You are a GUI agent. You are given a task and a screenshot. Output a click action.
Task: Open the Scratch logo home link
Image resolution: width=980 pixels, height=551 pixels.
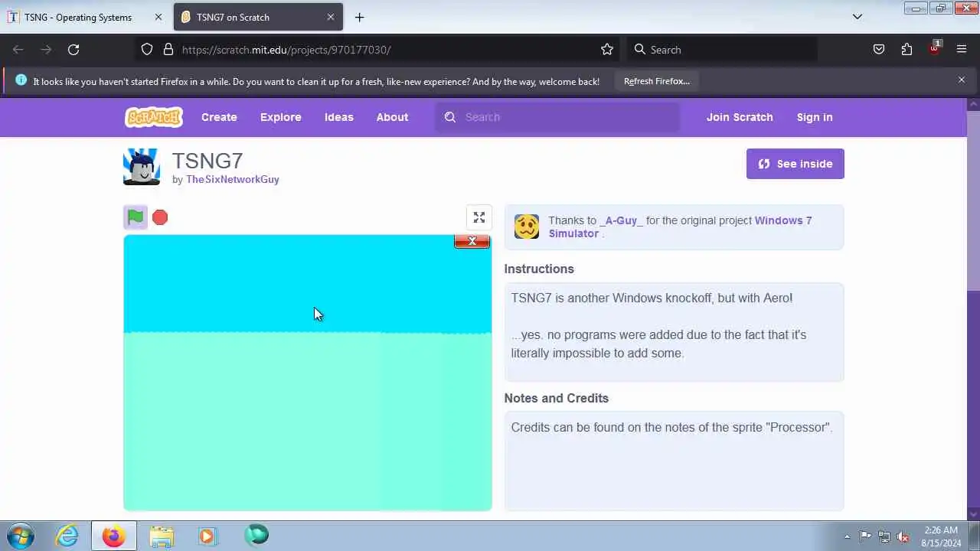(154, 117)
